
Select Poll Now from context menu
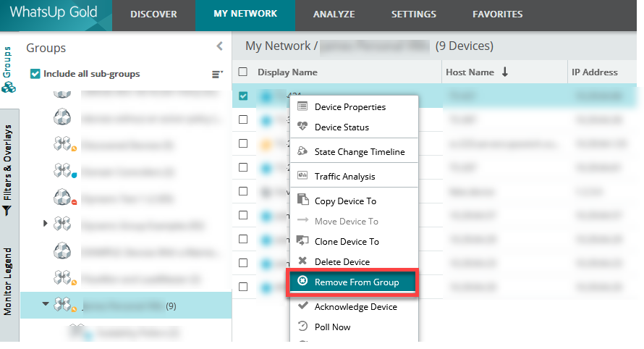pyautogui.click(x=354, y=327)
